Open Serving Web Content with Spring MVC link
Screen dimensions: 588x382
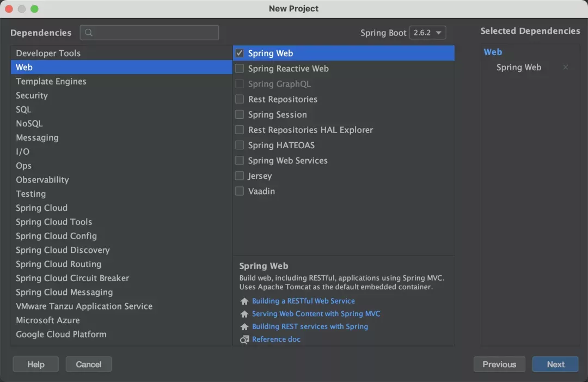[x=316, y=314]
